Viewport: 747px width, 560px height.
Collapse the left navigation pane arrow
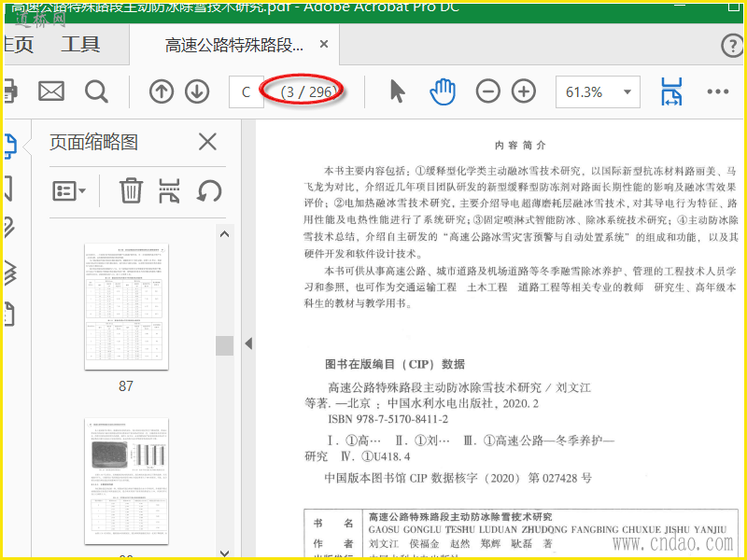point(248,343)
